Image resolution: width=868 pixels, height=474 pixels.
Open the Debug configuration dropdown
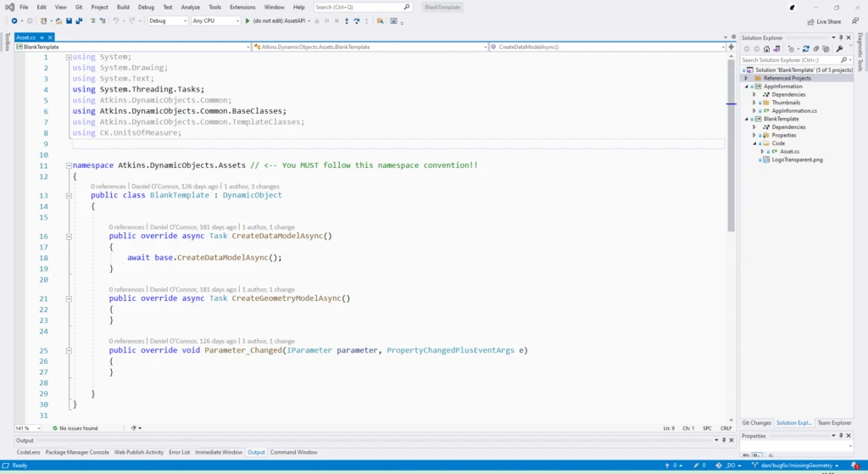pos(168,21)
